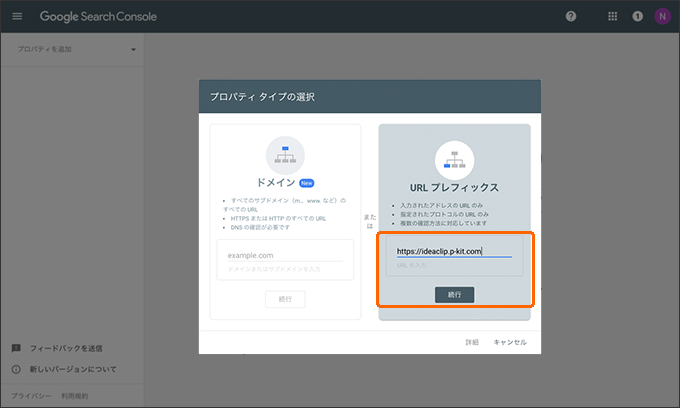The image size is (680, 408).
Task: Open the help question mark icon
Action: (571, 16)
